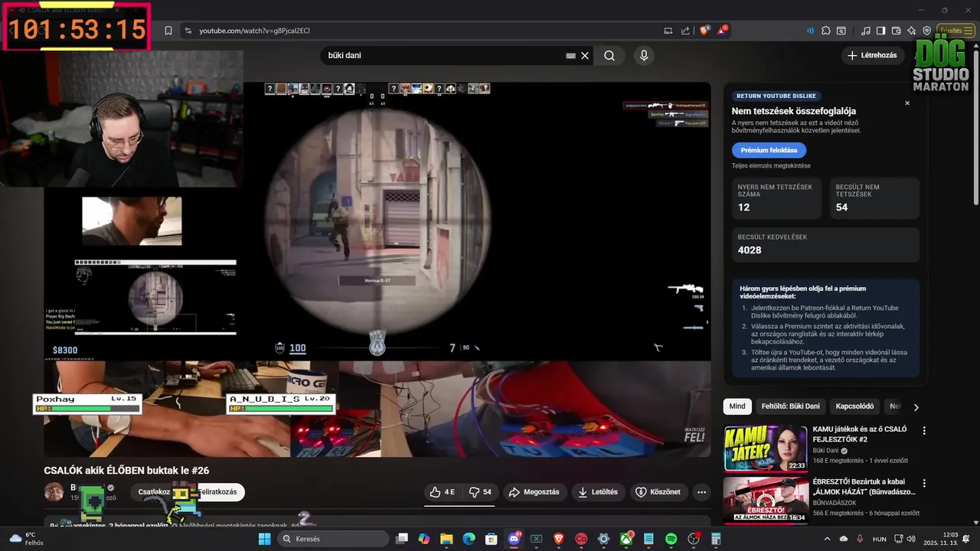Toggle the browser sidebar panel icon
Image resolution: width=980 pixels, height=551 pixels.
point(881,31)
